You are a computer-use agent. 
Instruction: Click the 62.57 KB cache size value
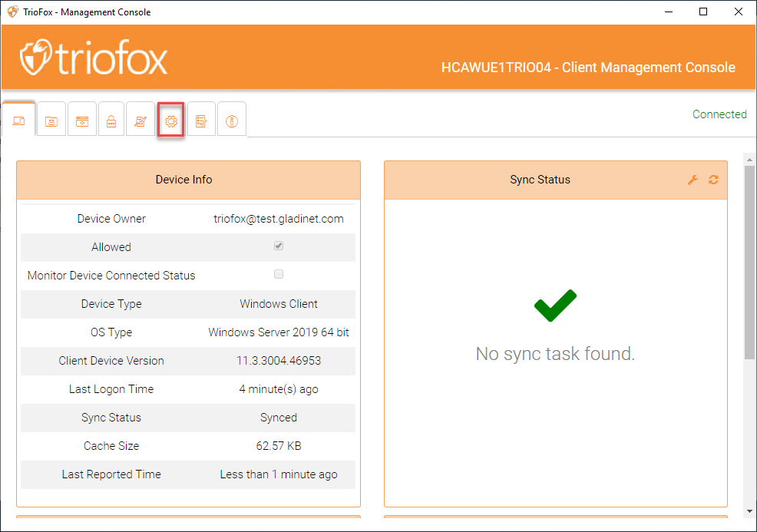tap(279, 445)
